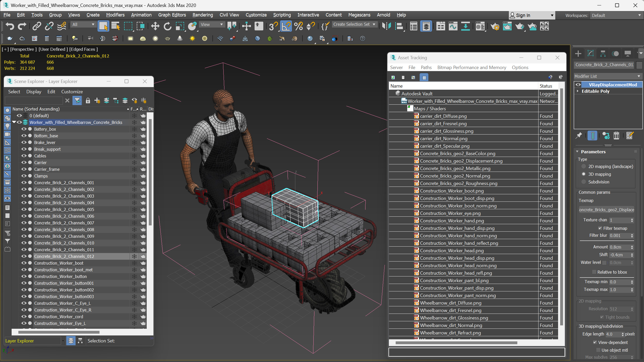The image size is (644, 362).
Task: Click the Amount spinner arrows
Action: click(632, 247)
